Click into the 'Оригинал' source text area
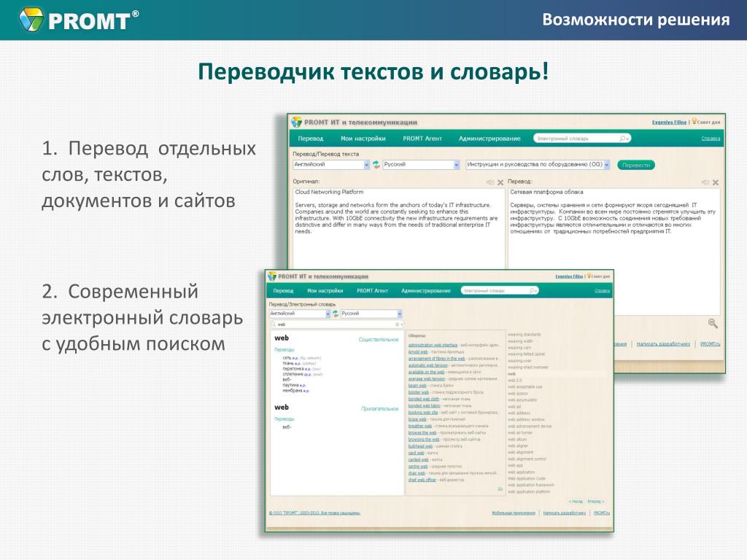Image resolution: width=747 pixels, height=560 pixels. coord(398,228)
